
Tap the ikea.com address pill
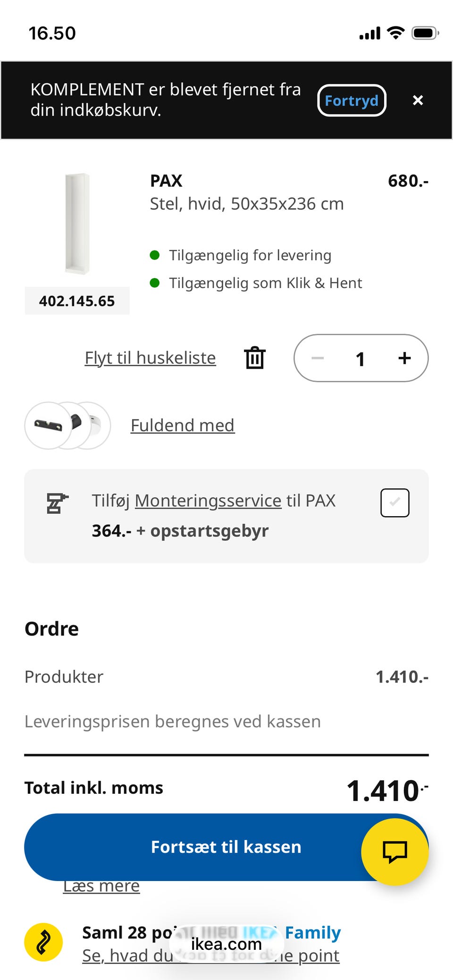(x=226, y=944)
